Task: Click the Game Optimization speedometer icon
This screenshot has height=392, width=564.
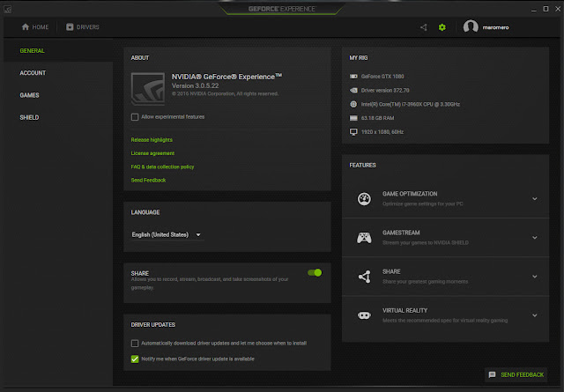Action: click(x=364, y=199)
